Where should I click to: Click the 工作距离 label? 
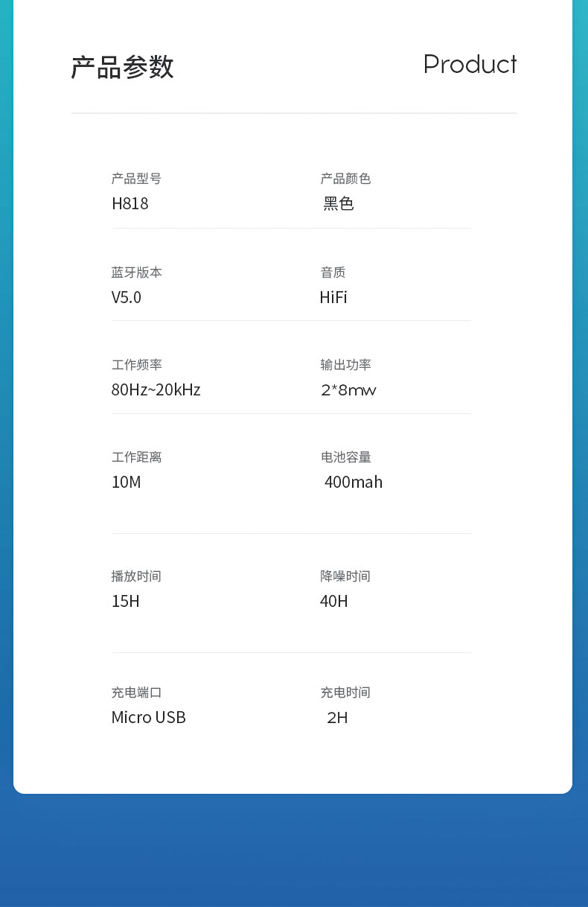point(137,457)
